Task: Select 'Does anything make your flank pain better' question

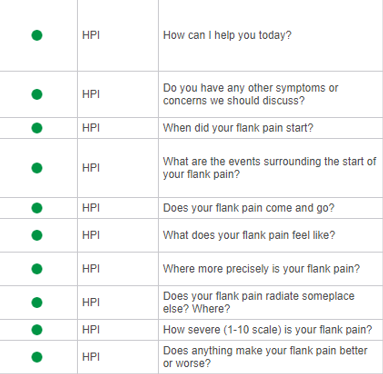Action: 265,357
